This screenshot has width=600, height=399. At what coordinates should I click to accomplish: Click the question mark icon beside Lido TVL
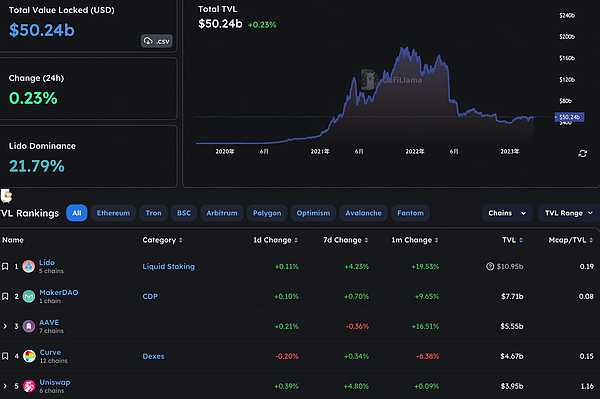pyautogui.click(x=490, y=266)
